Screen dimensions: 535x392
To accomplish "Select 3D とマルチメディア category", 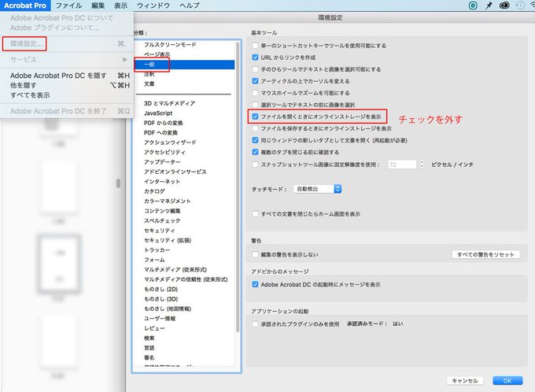I will point(169,103).
